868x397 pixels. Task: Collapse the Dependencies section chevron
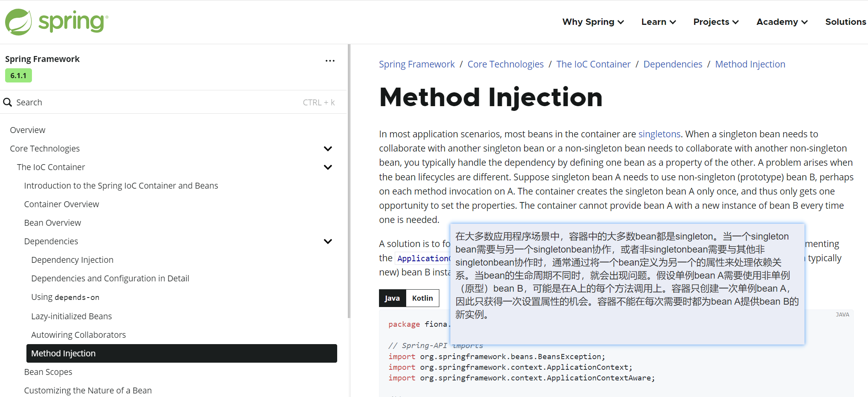tap(328, 242)
